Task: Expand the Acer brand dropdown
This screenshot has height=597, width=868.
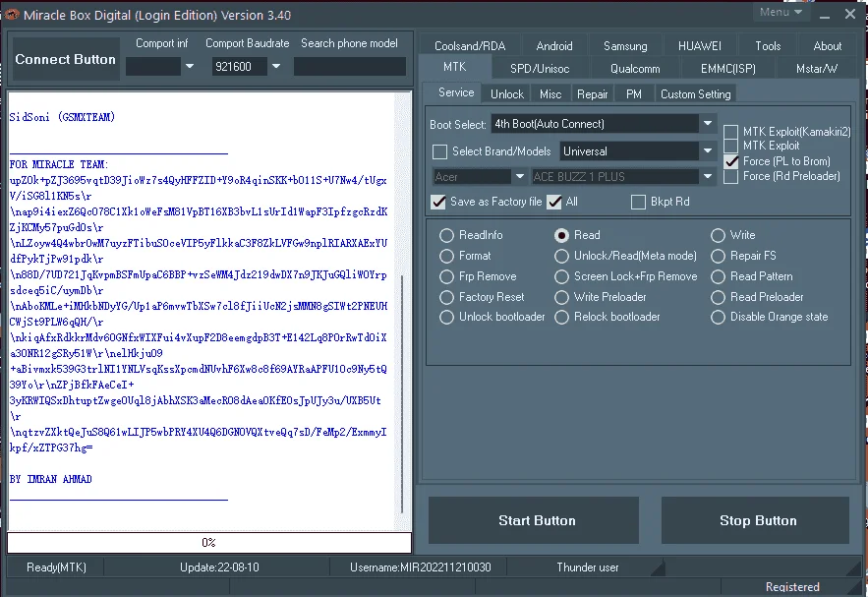Action: tap(519, 177)
